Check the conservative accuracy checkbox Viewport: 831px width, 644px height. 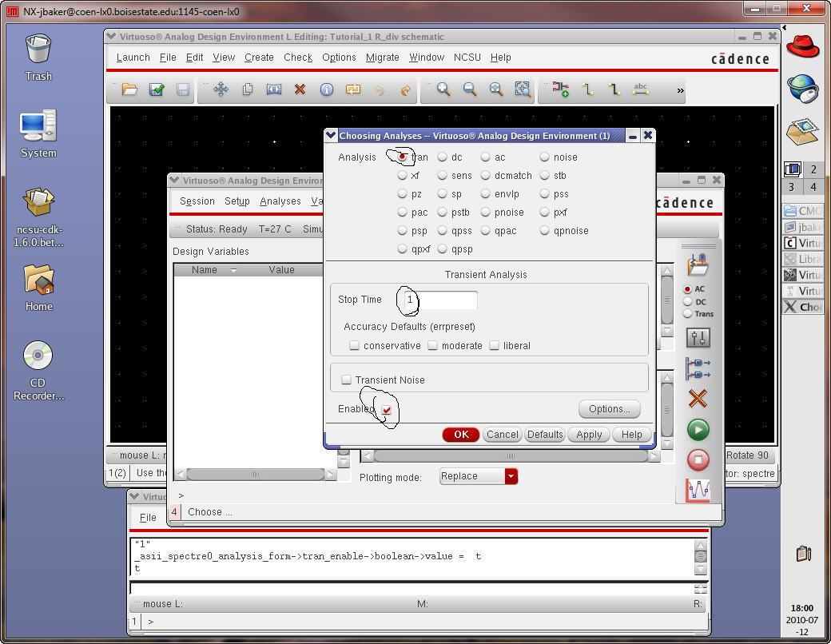click(x=354, y=346)
